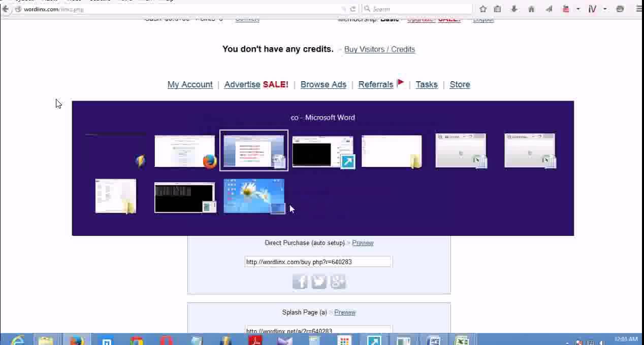
Task: Open the Firefox hamburger menu
Action: coord(639,9)
